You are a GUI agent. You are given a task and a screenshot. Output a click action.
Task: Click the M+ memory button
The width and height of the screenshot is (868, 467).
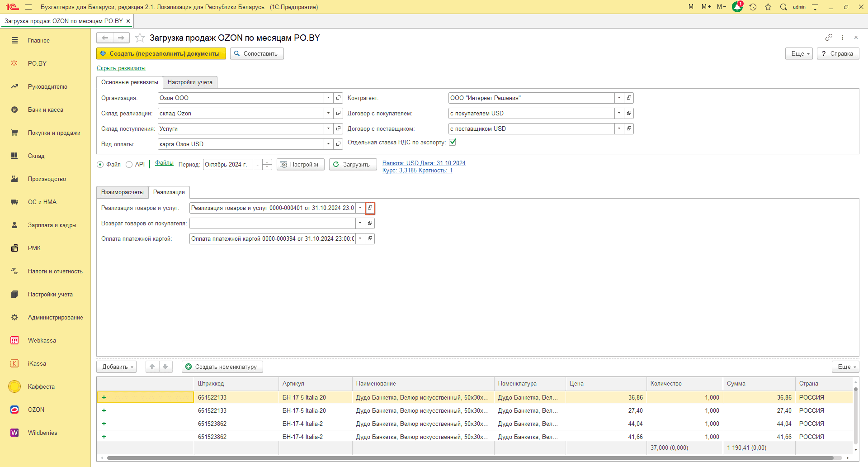706,7
